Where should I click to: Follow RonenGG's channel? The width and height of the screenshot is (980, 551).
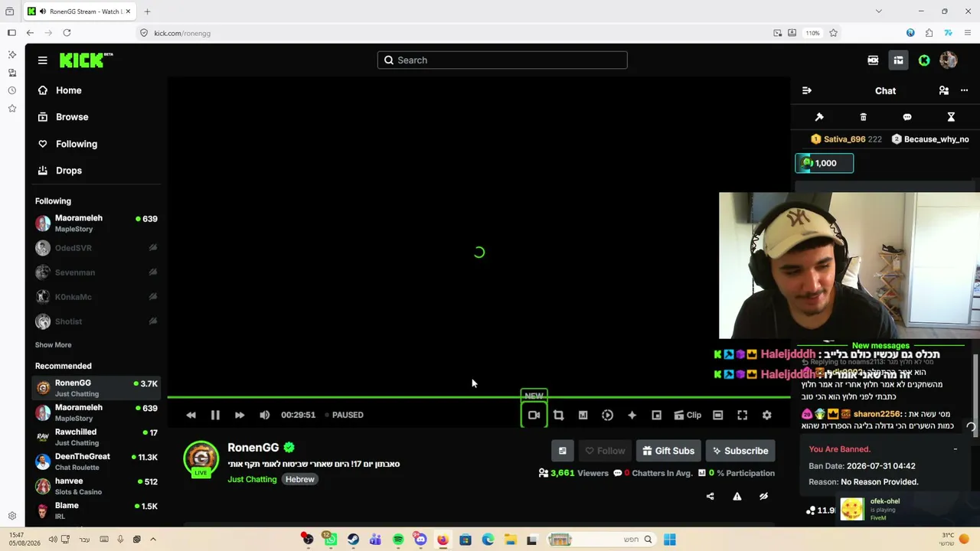pyautogui.click(x=605, y=451)
